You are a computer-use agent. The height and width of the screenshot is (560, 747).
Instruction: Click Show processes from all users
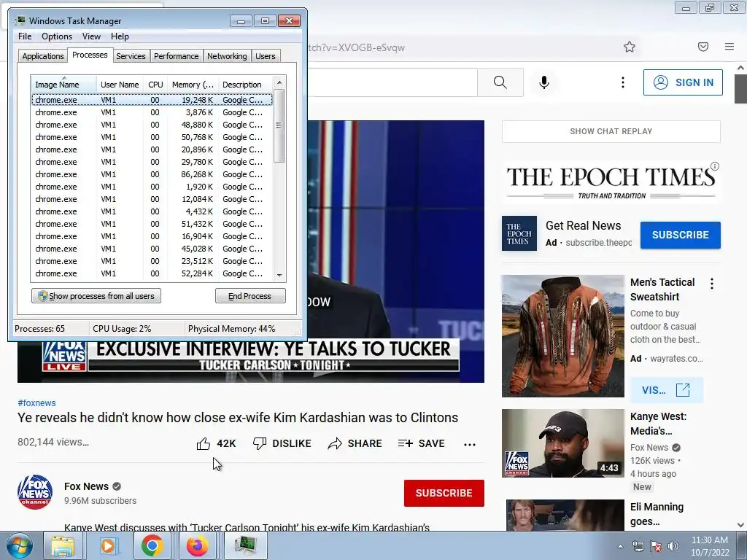(x=96, y=296)
